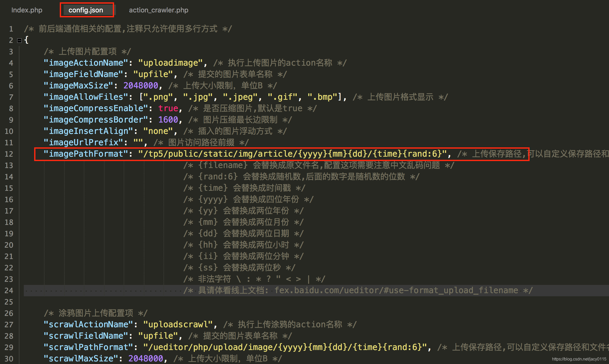Screen dimensions: 609x364
Task: Click the "imagePathFormat" key
Action: [x=86, y=154]
